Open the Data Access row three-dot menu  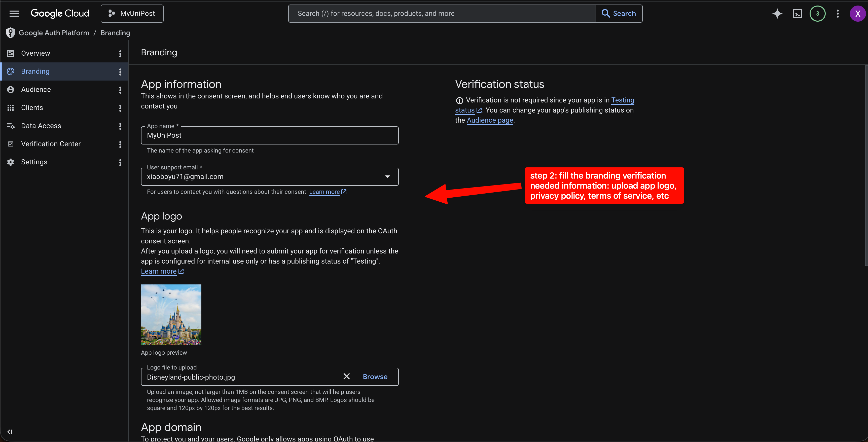120,126
